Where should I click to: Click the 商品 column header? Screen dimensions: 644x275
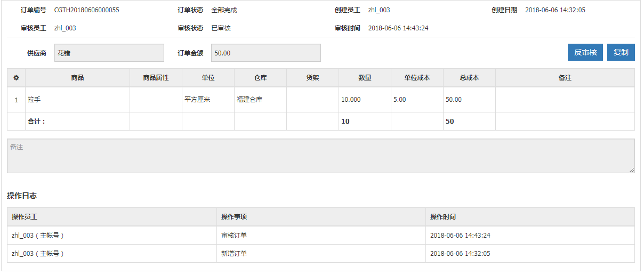pyautogui.click(x=77, y=78)
